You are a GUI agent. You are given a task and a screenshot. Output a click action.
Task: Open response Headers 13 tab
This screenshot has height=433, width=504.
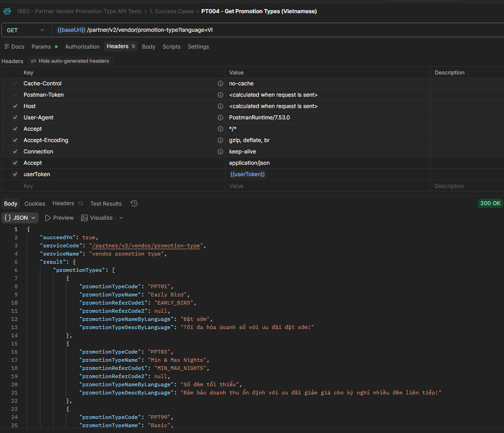(68, 203)
